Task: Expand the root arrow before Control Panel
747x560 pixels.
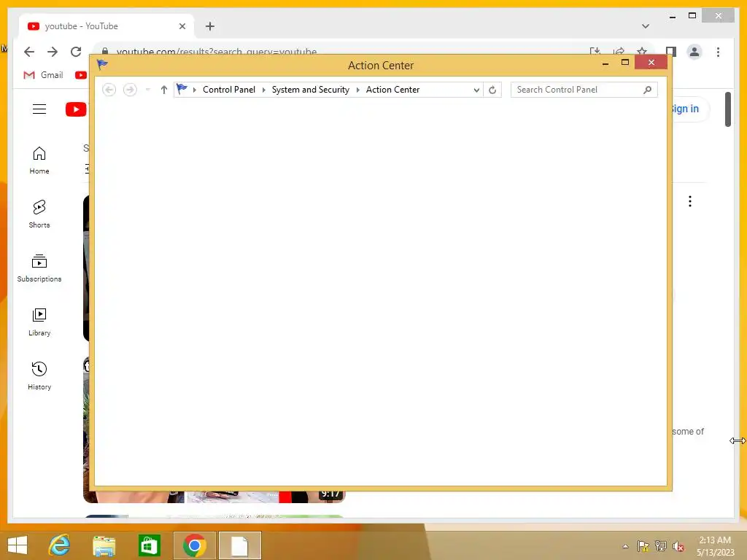Action: click(x=195, y=90)
